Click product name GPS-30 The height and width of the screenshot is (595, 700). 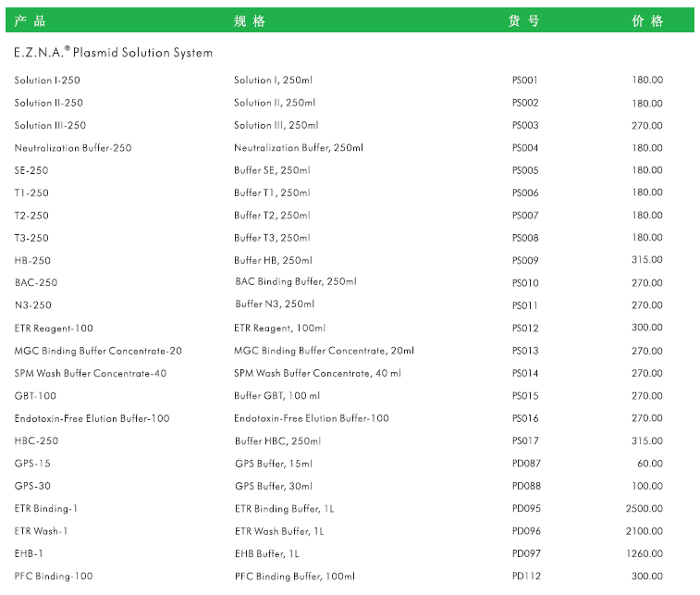click(32, 486)
